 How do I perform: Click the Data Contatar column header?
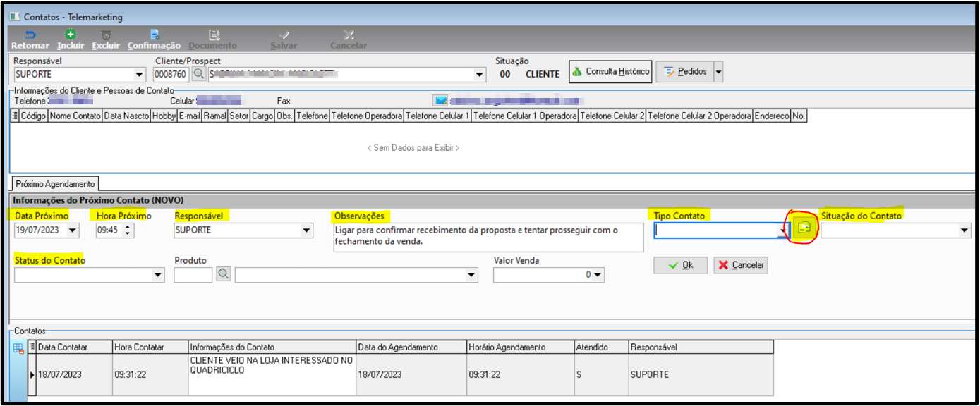point(74,347)
